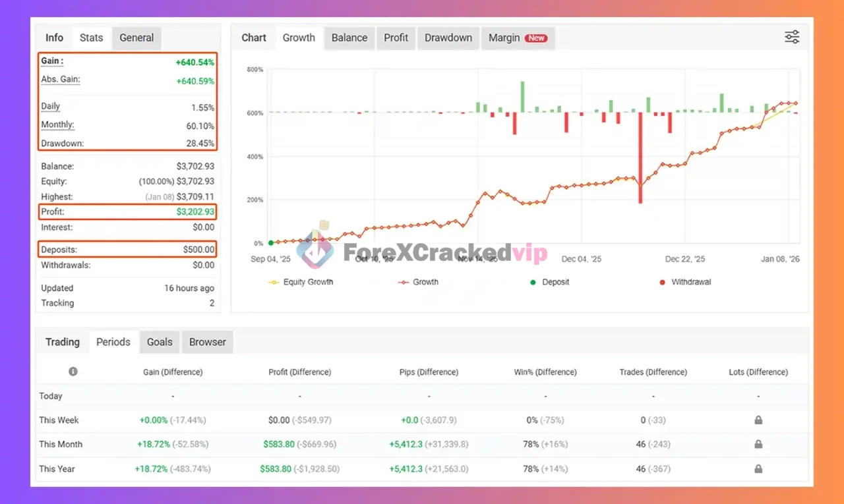
Task: Click the lock icon in This Year row
Action: point(758,469)
